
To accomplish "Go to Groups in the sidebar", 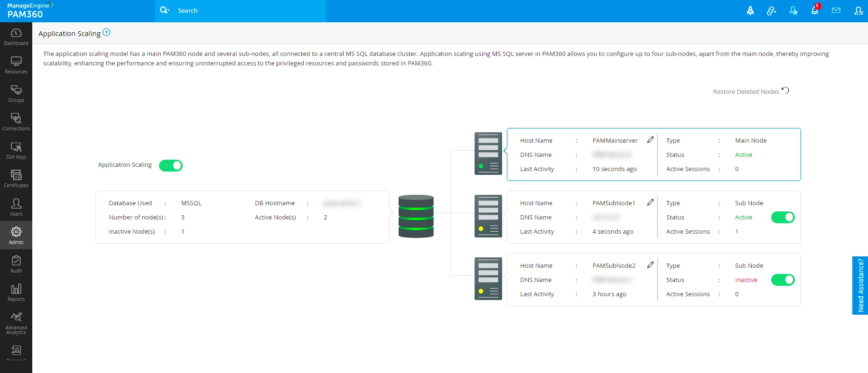I will click(x=16, y=93).
